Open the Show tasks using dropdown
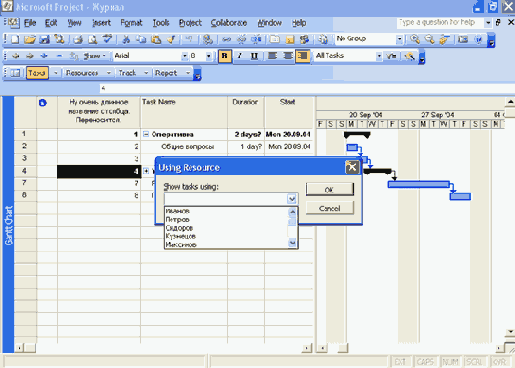Viewport: 515px width, 368px height. tap(292, 199)
